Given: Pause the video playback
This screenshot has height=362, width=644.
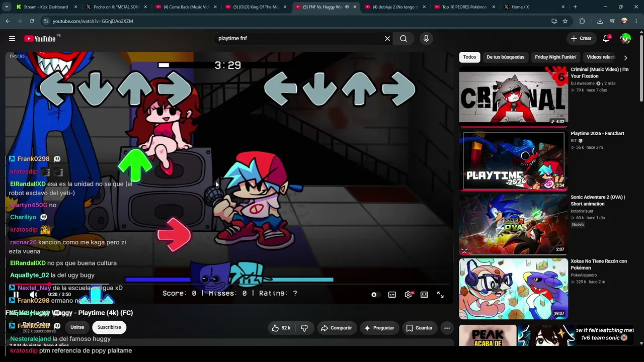Looking at the screenshot, I should point(16,295).
